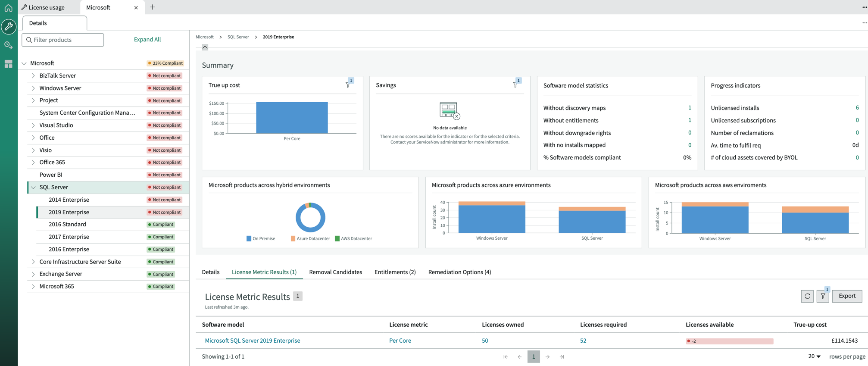Screen dimensions: 868x366
Task: Click the licenses available red bar
Action: coord(730,341)
